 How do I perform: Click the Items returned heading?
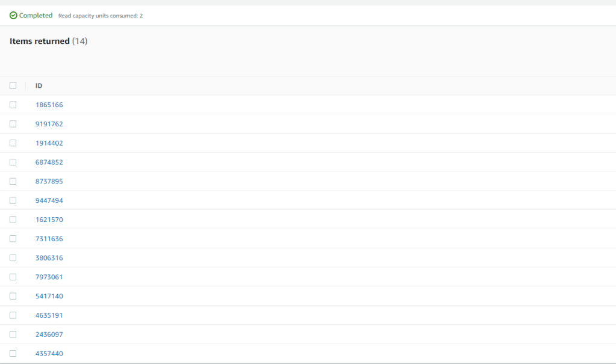click(40, 42)
